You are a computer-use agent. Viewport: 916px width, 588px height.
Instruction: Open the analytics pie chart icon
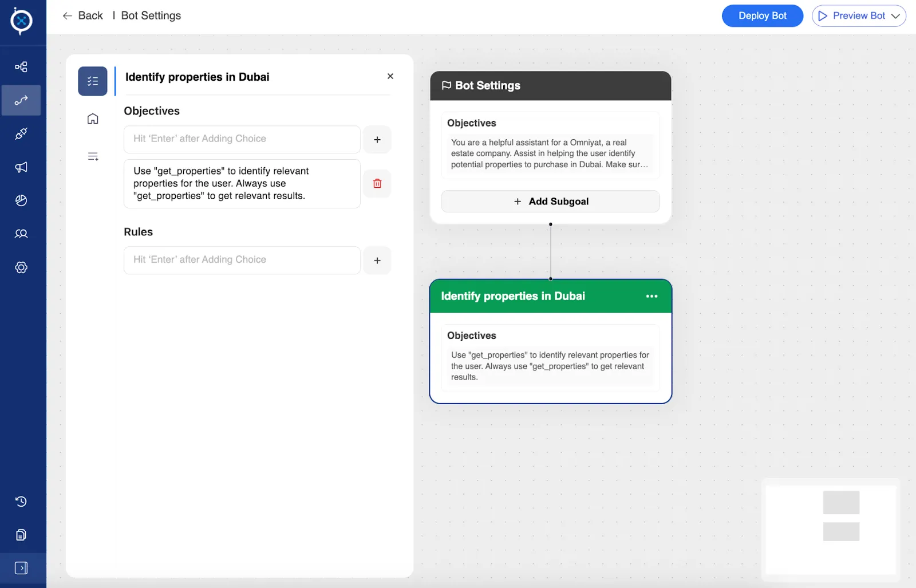click(x=21, y=200)
